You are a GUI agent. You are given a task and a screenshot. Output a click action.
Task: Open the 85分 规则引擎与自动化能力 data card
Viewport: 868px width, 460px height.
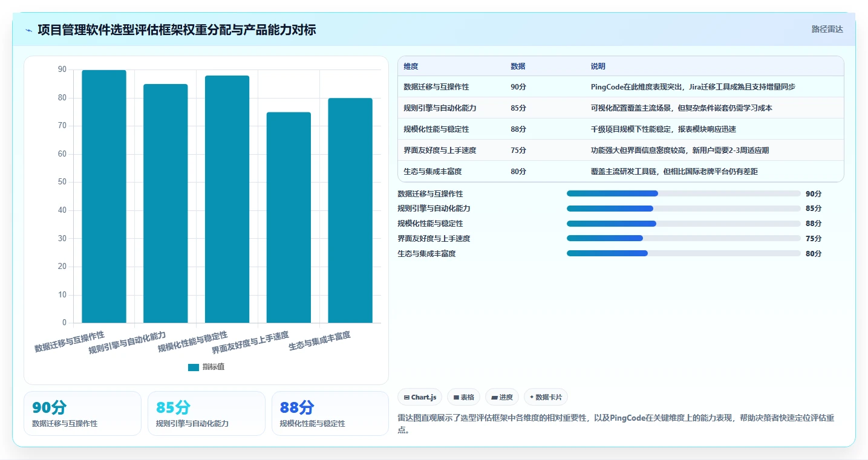pyautogui.click(x=206, y=413)
